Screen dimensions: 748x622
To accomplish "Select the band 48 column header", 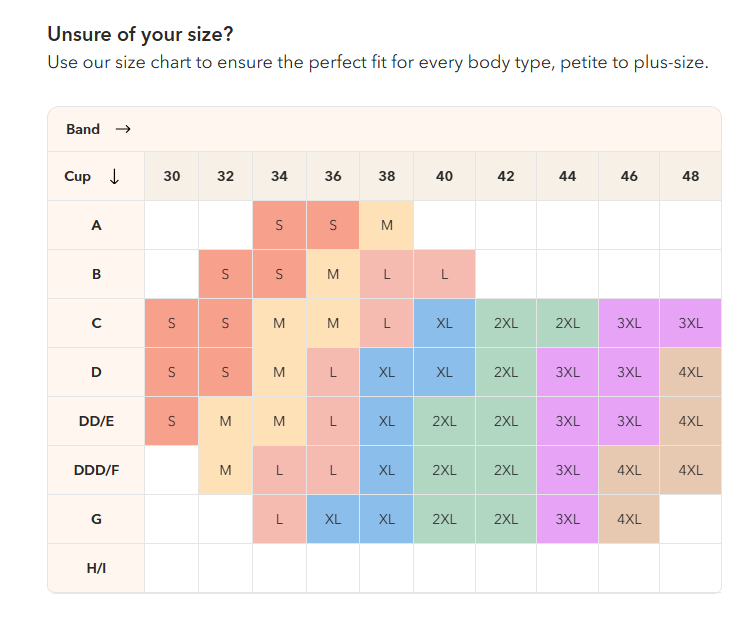I will [x=690, y=176].
